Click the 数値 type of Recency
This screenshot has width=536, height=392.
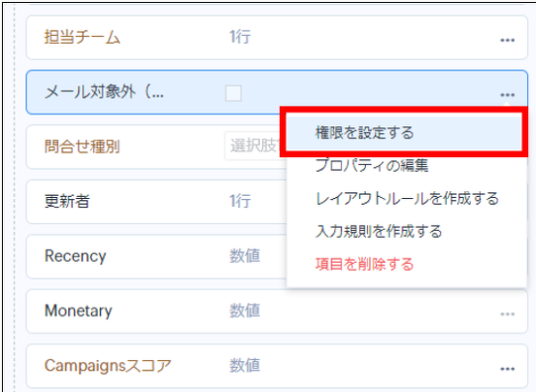pyautogui.click(x=245, y=256)
